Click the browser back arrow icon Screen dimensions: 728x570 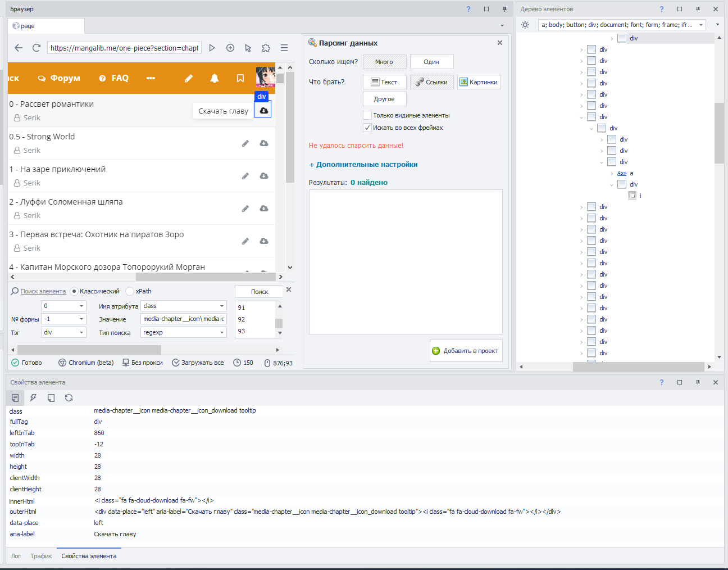pyautogui.click(x=19, y=48)
